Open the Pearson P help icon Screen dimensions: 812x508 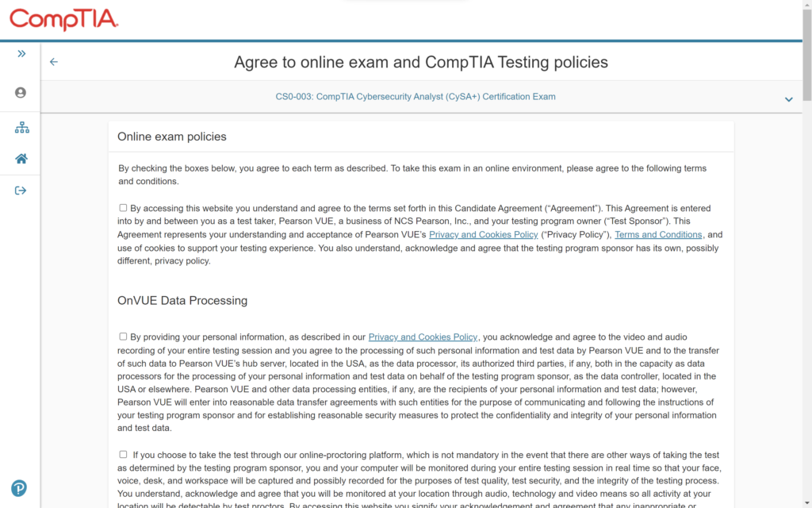[x=19, y=488]
